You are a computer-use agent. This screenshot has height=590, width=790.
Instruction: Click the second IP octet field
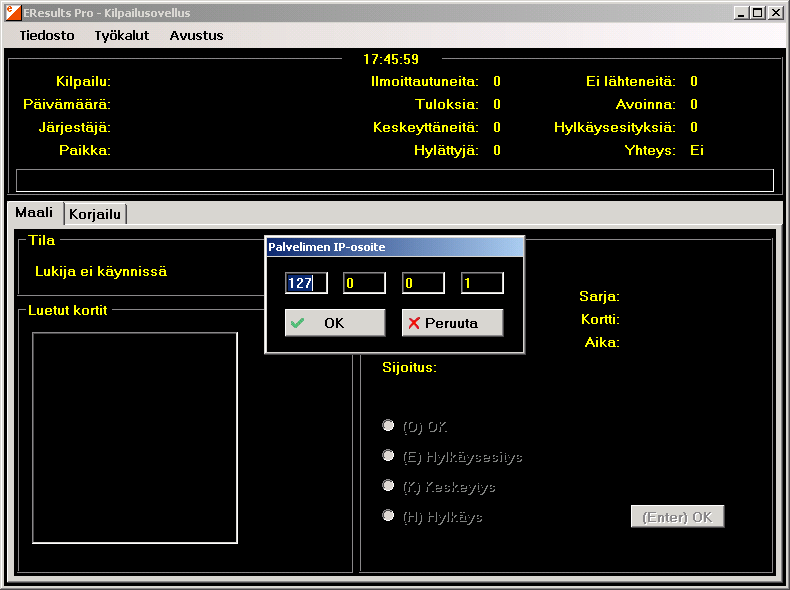(364, 283)
